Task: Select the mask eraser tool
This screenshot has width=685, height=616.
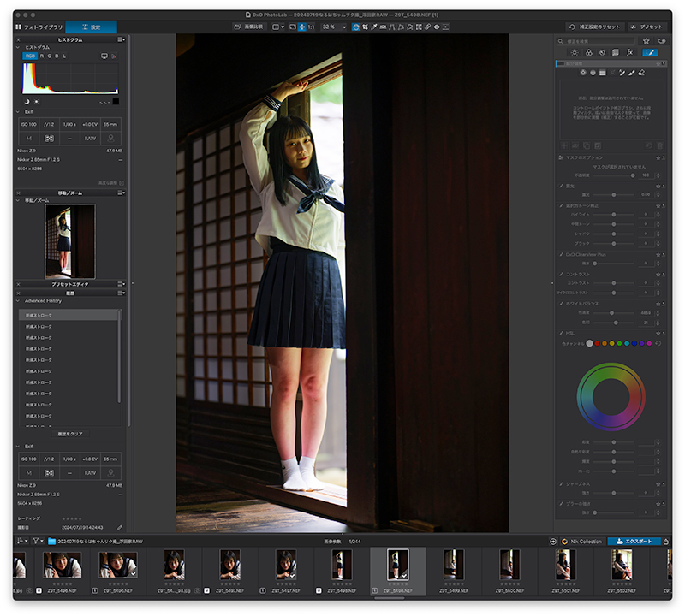Action: click(641, 73)
